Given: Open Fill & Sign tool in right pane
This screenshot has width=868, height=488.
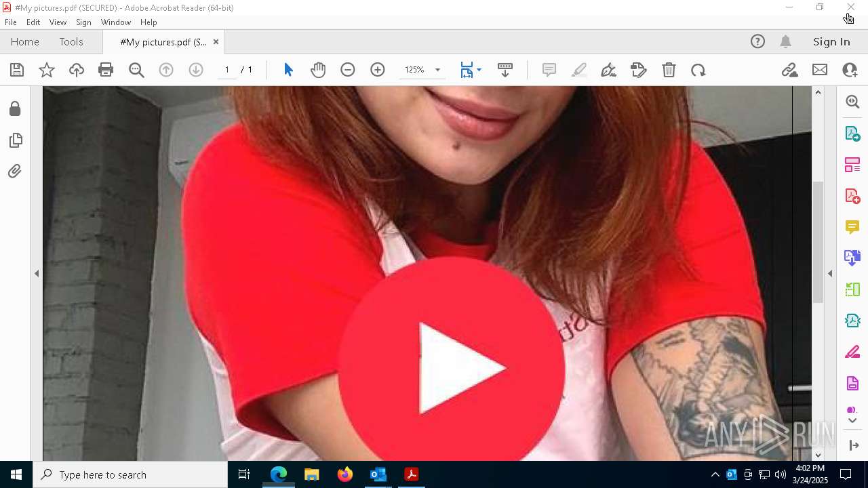Looking at the screenshot, I should 852,352.
